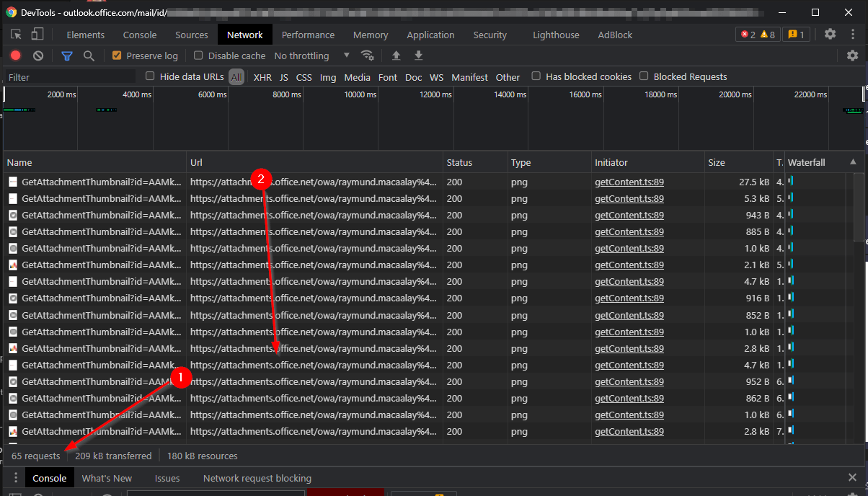The image size is (868, 496).
Task: Clear the network request list
Action: pos(38,56)
